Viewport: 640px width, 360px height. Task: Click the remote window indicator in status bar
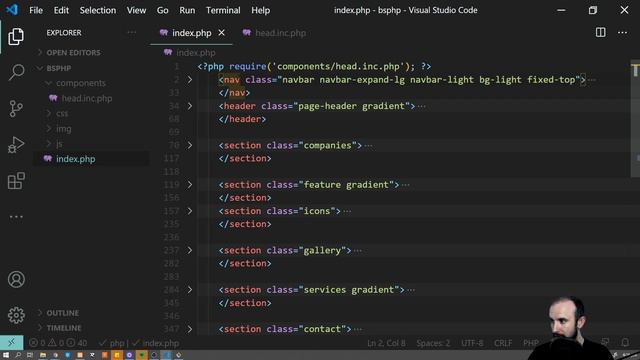pos(11,343)
